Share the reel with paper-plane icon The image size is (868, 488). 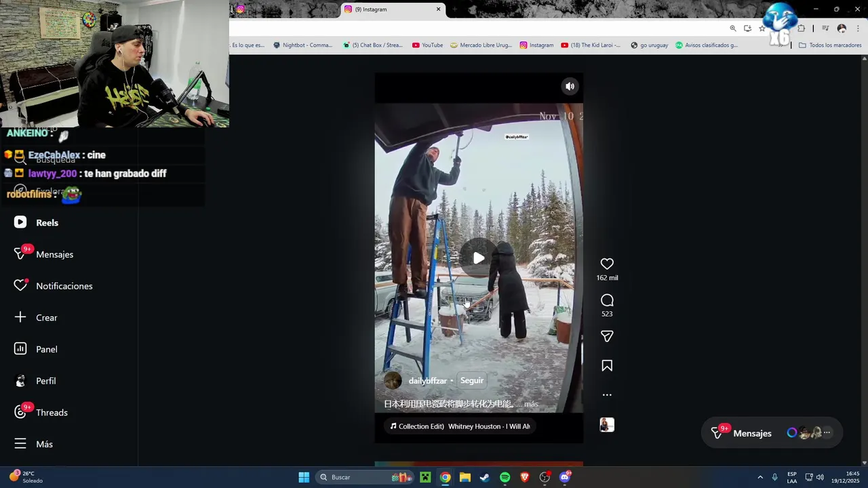607,336
